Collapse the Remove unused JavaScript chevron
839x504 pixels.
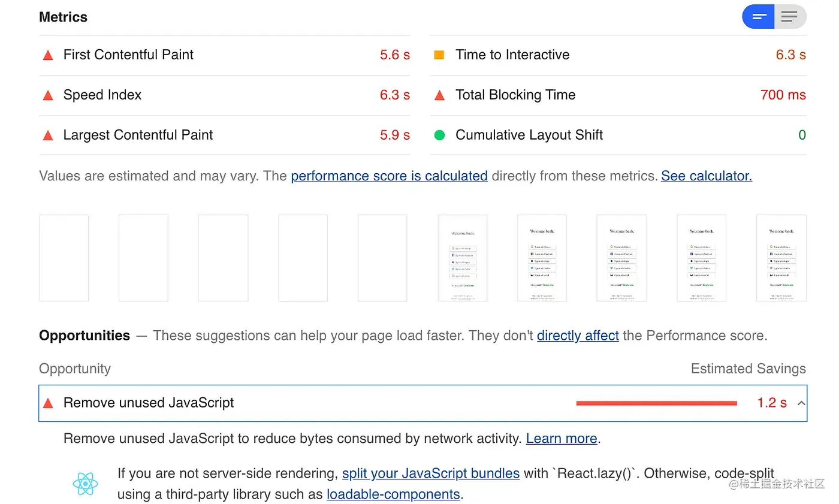tap(801, 403)
